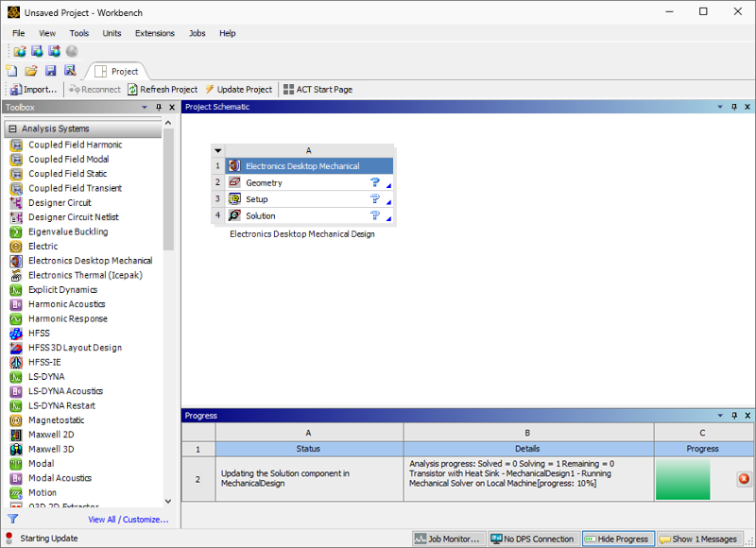Click Electronics Thermal (Icepak) toolbox icon
This screenshot has height=548, width=756.
[x=16, y=276]
